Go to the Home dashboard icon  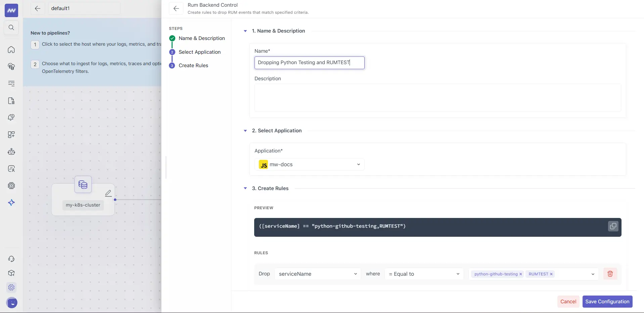coord(11,50)
